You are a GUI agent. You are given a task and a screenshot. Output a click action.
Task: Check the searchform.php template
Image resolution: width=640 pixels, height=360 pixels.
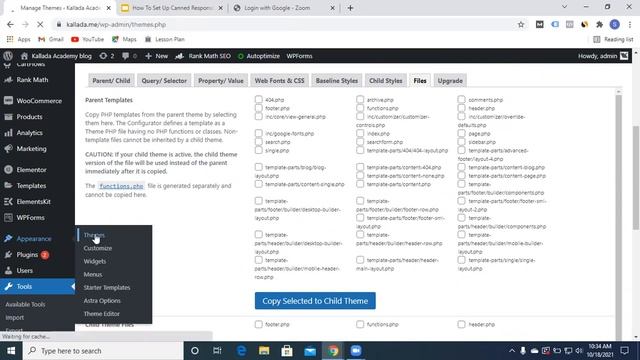360,142
